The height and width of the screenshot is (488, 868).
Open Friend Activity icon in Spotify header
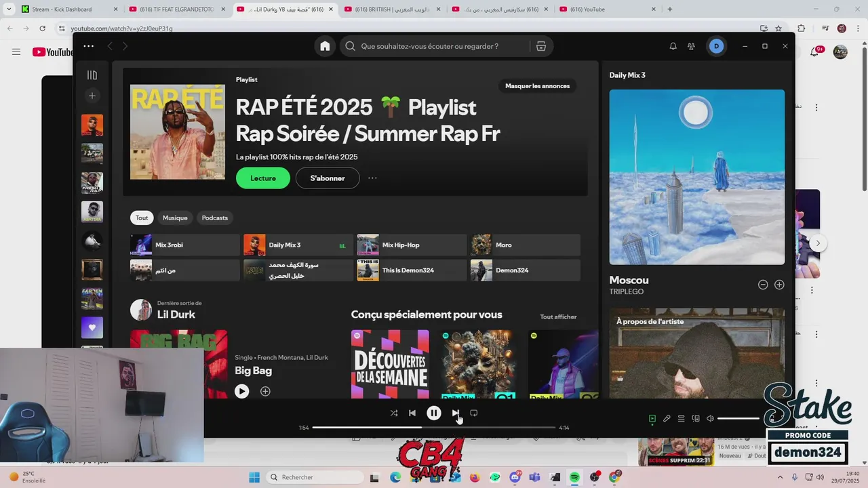click(691, 46)
